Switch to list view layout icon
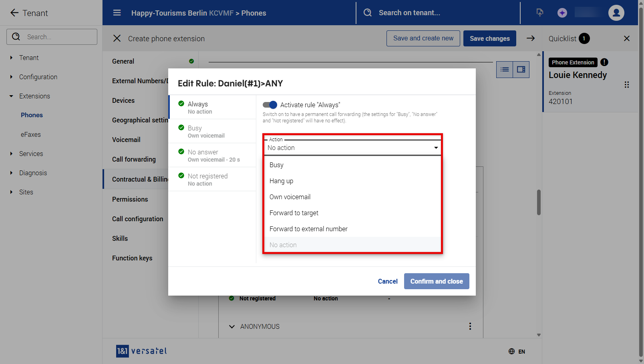Screen dimensions: 644x364 click(505, 70)
